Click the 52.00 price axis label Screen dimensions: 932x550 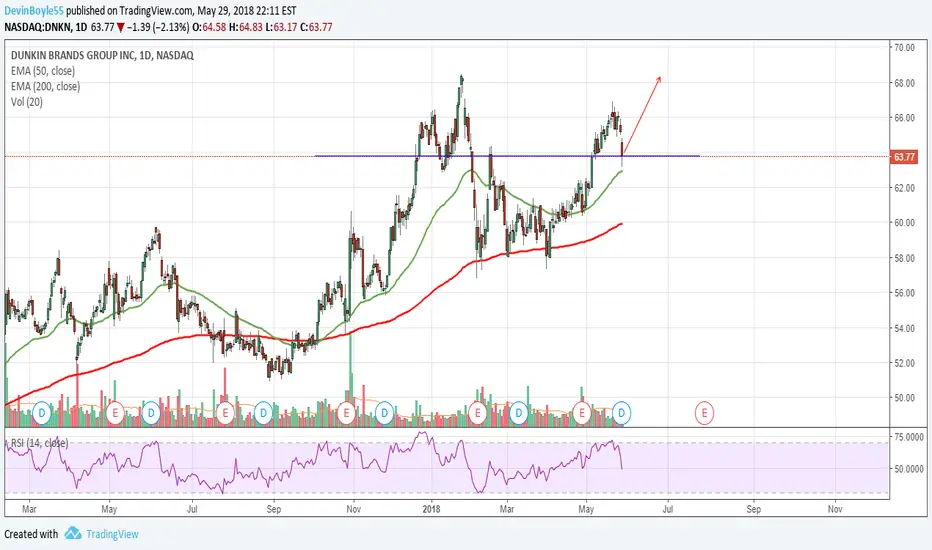904,363
